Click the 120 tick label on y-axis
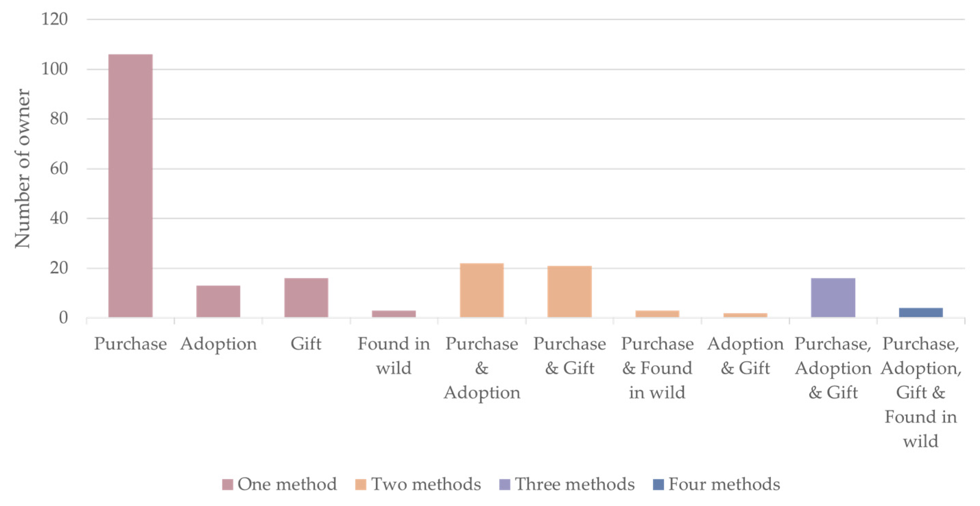Screen dimensions: 980x506 [x=55, y=19]
